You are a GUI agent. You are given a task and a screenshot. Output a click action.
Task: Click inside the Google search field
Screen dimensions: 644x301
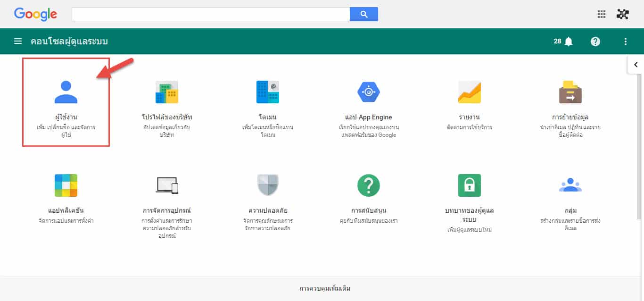pyautogui.click(x=210, y=14)
